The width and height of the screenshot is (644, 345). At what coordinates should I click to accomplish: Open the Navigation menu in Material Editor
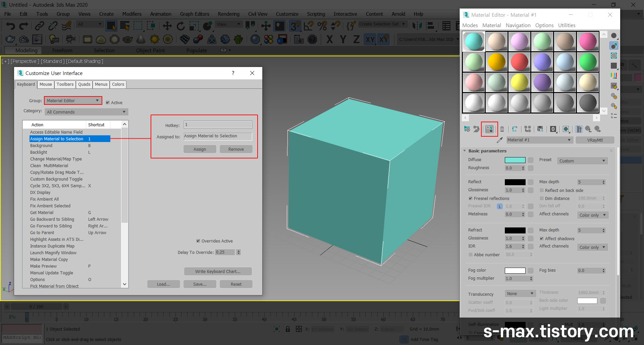point(518,25)
